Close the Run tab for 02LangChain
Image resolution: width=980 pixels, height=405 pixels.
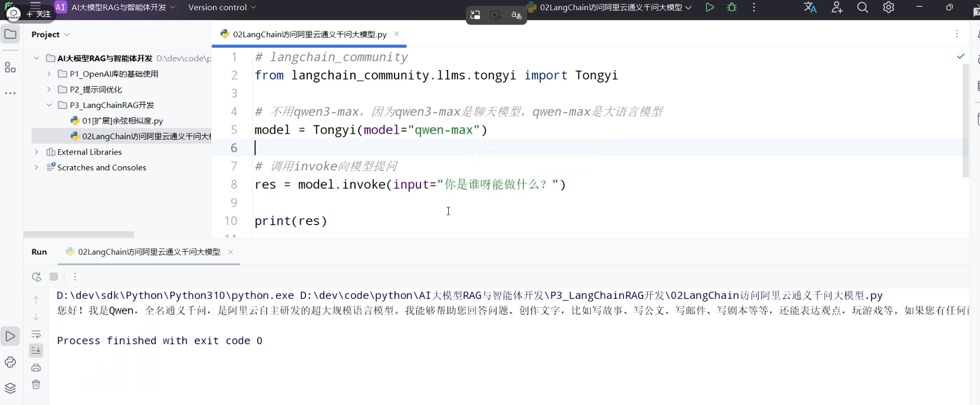(x=231, y=252)
